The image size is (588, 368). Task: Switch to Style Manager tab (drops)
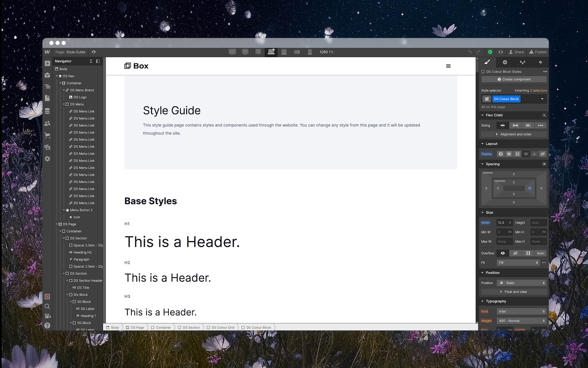point(522,62)
